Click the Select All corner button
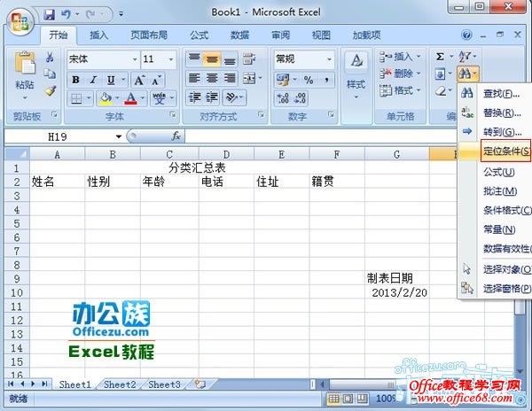532x411 pixels. click(x=17, y=154)
